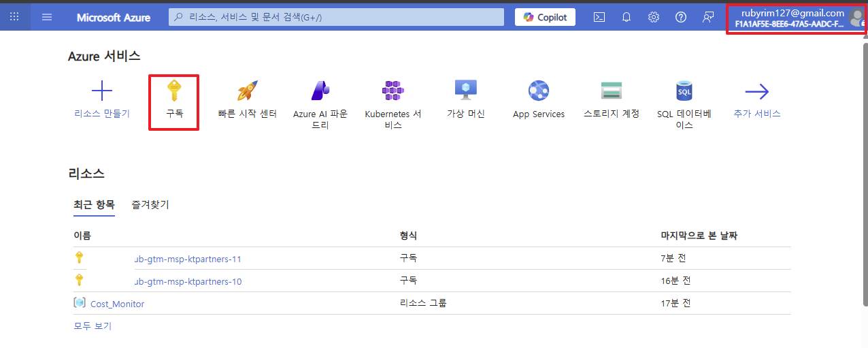Click 리소스 그룹 type cell
868x348 pixels.
click(x=424, y=303)
